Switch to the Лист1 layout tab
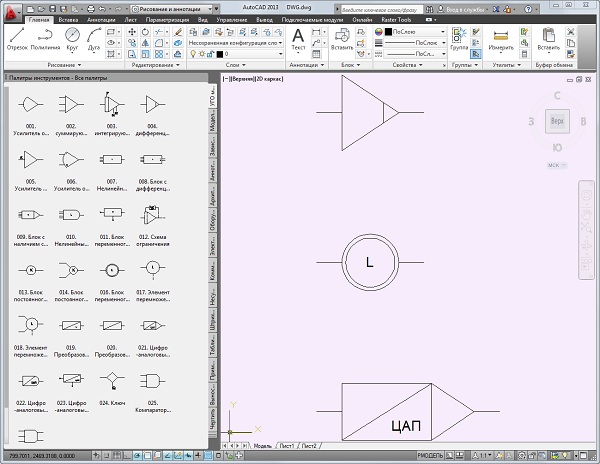Image resolution: width=600 pixels, height=464 pixels. pos(287,445)
